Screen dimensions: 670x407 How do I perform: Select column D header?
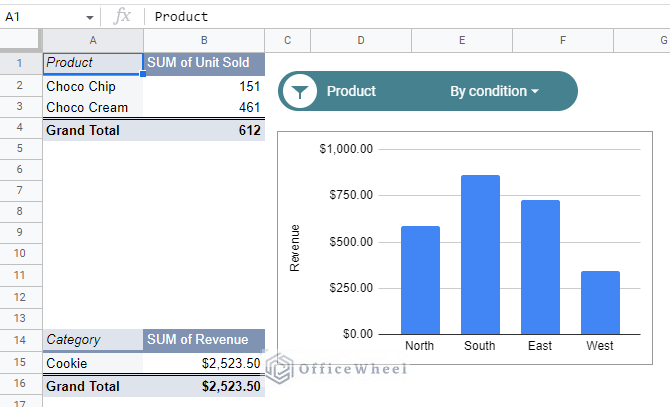361,41
